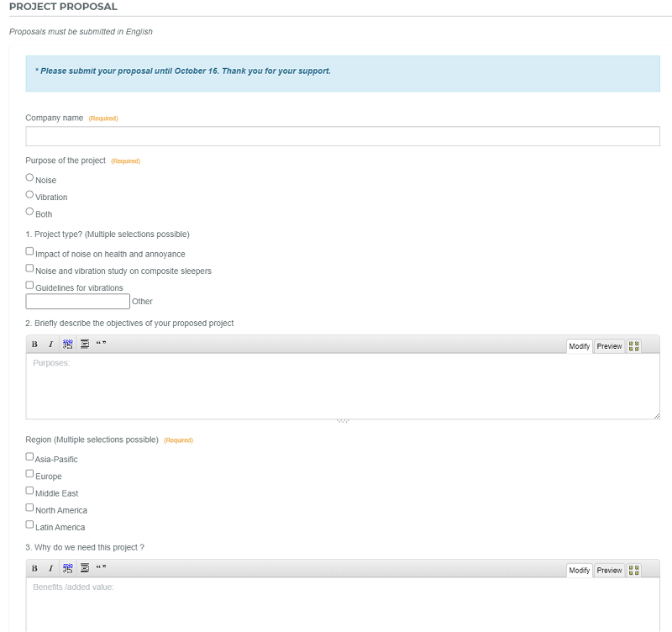Tick the Europe region checkbox
Screen dimensions: 672x632
point(30,474)
